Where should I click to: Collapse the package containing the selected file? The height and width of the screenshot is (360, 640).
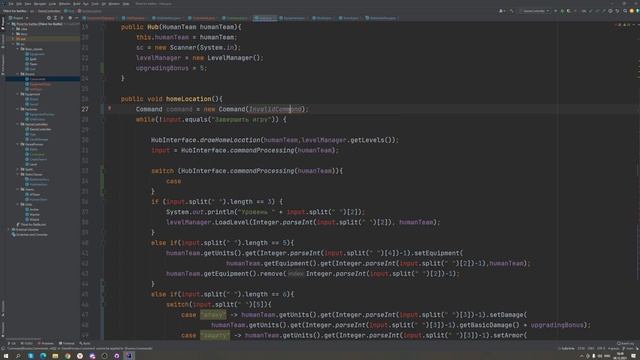[x=18, y=74]
